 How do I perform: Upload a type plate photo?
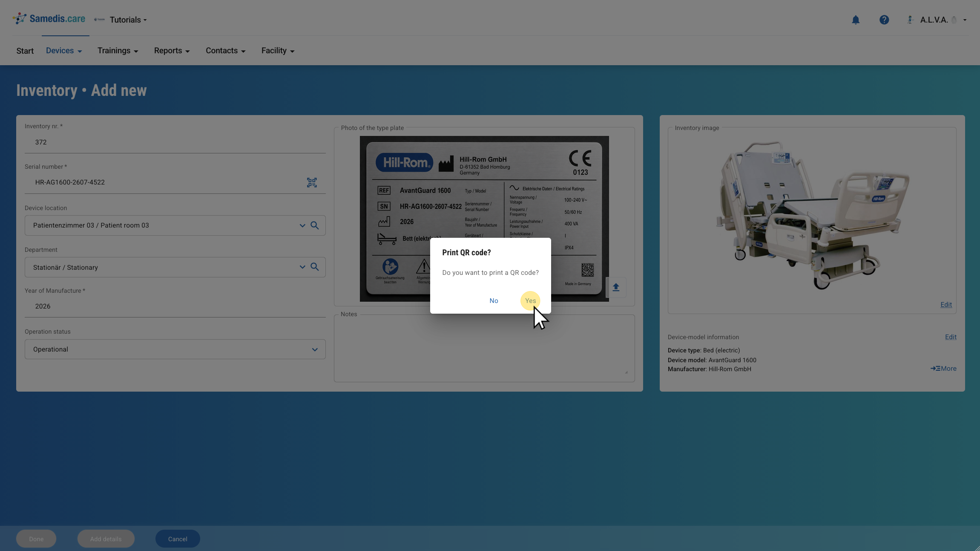tap(616, 287)
